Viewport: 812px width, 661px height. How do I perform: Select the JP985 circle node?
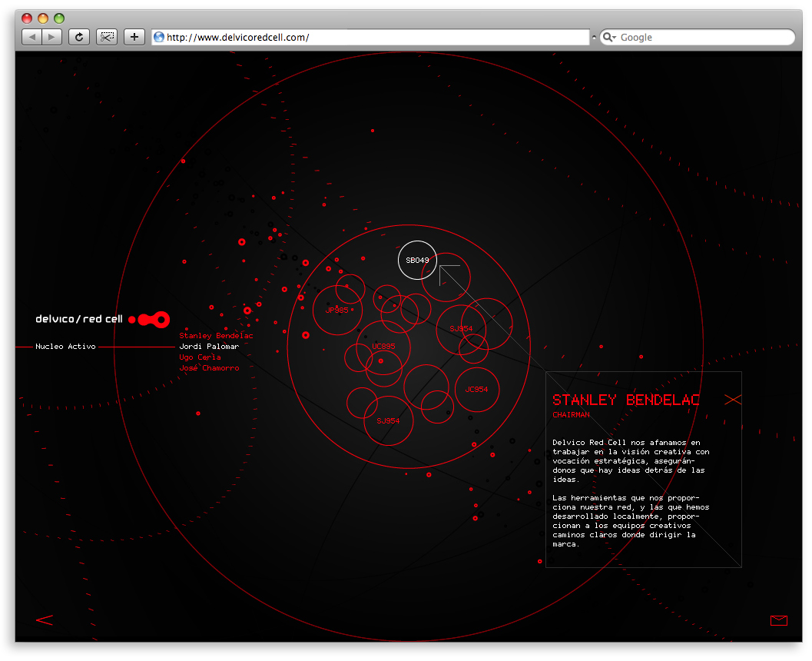[x=336, y=311]
